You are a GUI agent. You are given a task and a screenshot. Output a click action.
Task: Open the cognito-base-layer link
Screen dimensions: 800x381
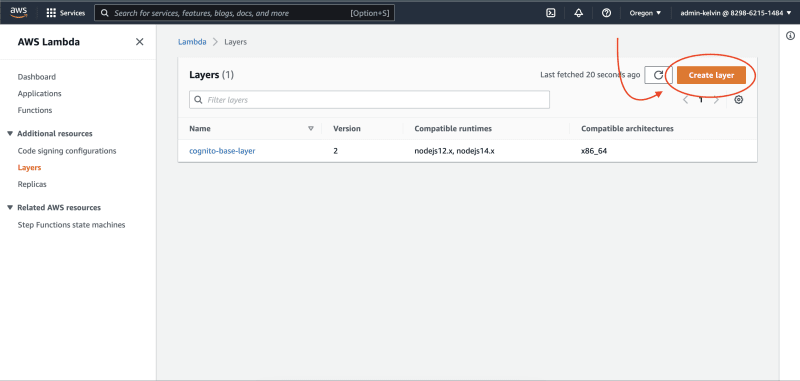222,151
